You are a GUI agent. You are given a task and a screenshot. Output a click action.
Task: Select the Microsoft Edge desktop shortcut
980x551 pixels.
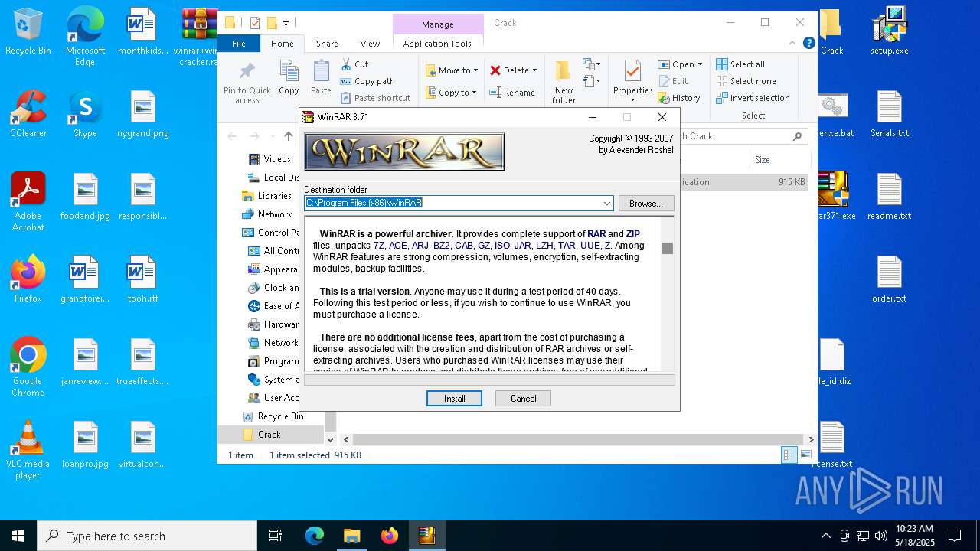(x=85, y=37)
